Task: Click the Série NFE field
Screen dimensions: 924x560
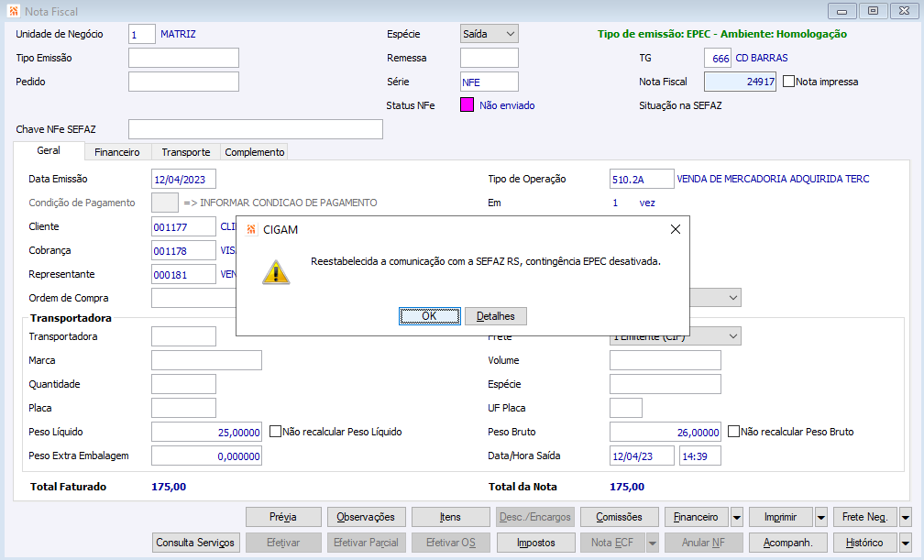Action: coord(489,82)
